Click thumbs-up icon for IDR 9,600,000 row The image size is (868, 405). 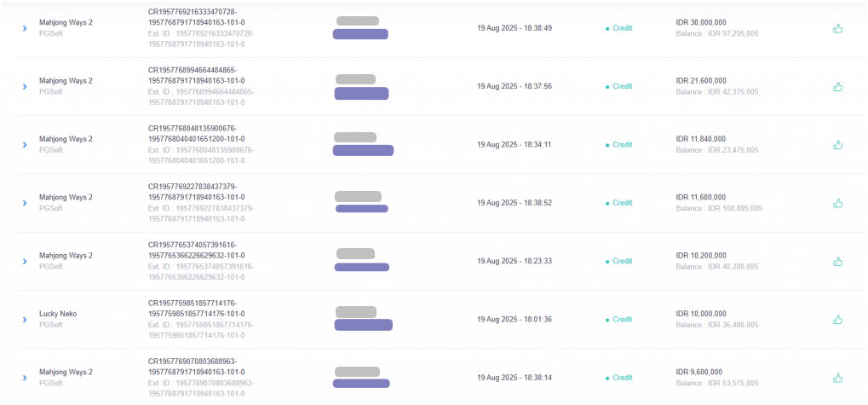[837, 378]
